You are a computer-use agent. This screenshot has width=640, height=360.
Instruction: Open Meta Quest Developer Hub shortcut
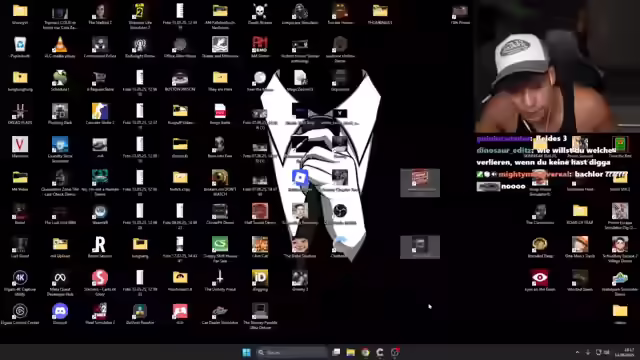click(60, 278)
